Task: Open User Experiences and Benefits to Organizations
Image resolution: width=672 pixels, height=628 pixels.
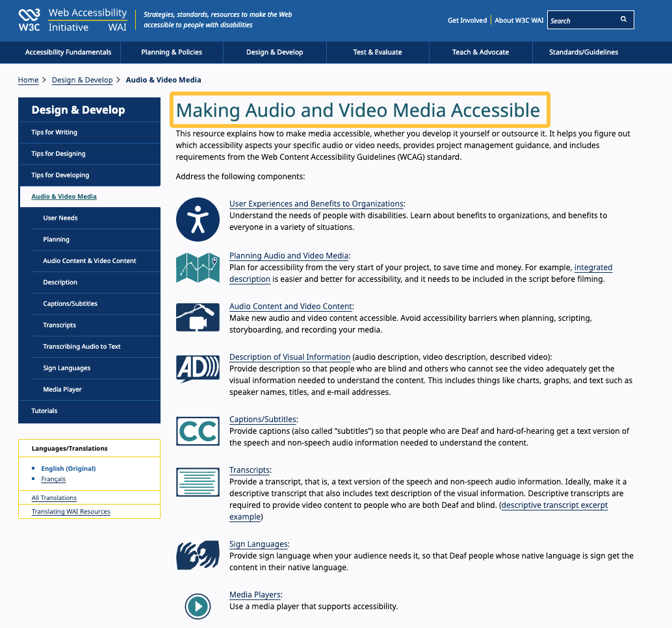Action: pos(317,204)
